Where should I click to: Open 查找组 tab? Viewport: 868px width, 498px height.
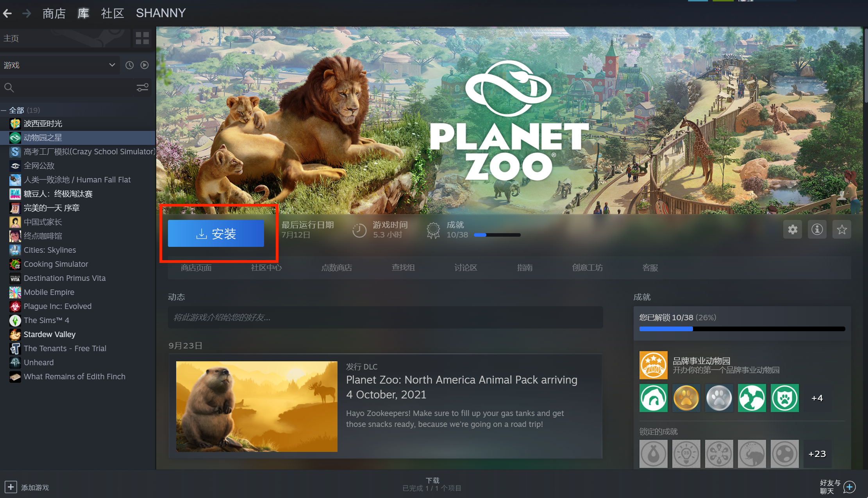403,268
